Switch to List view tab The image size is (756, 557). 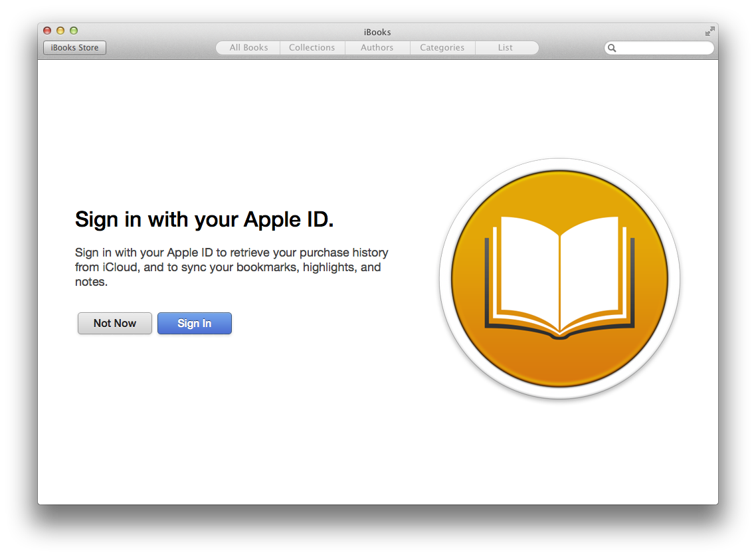point(506,48)
